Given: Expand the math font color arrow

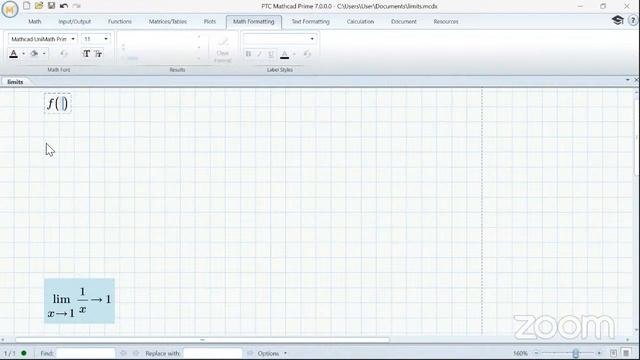Looking at the screenshot, I should [24, 54].
